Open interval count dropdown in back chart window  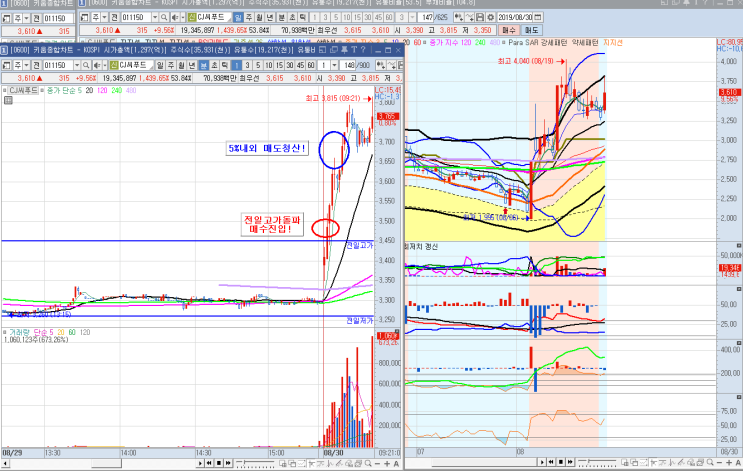(x=412, y=17)
